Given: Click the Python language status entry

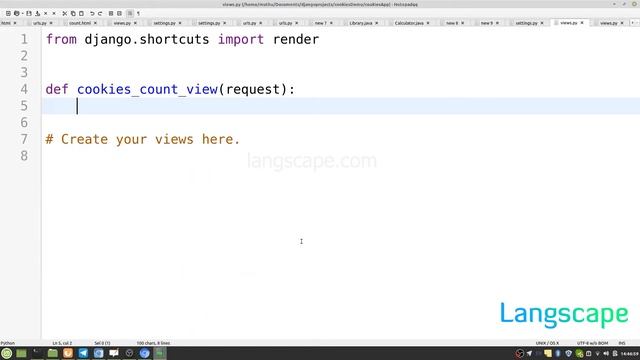Looking at the screenshot, I should [7, 343].
